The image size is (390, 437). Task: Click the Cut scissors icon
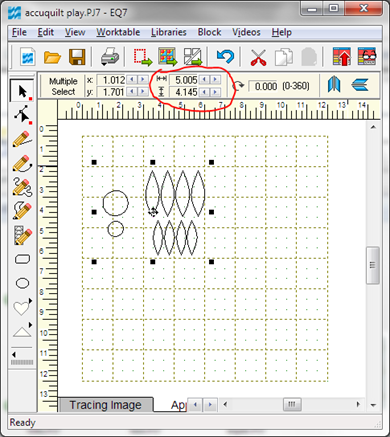(258, 57)
